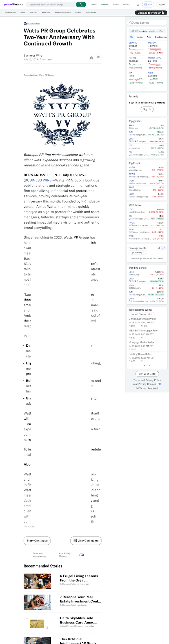
Task: Select the person icon in Earnings events
Action: tap(159, 248)
